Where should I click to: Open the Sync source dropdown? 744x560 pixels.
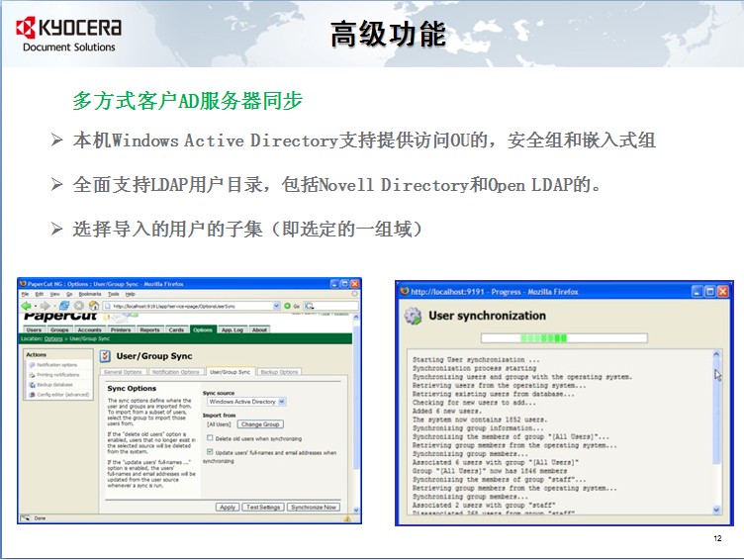(281, 402)
